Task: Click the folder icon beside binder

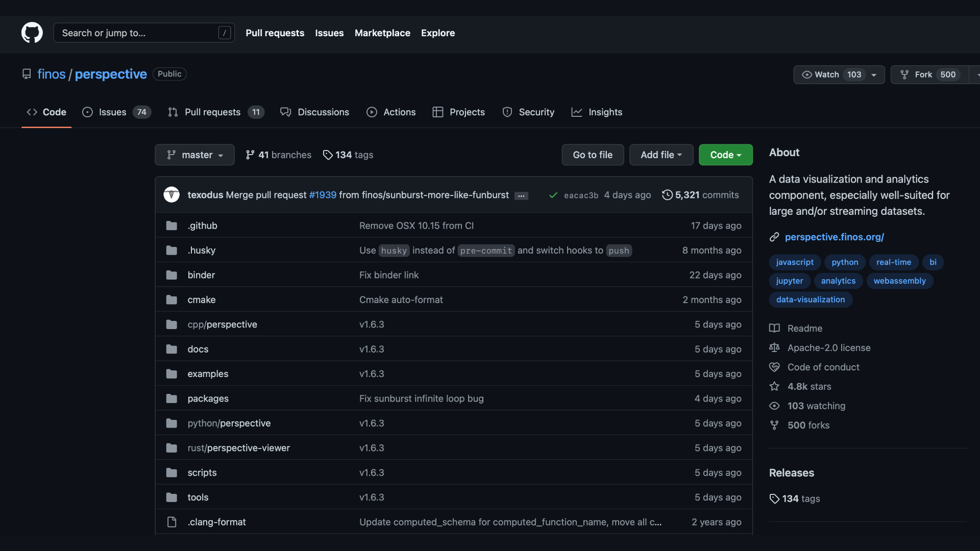Action: (x=171, y=275)
